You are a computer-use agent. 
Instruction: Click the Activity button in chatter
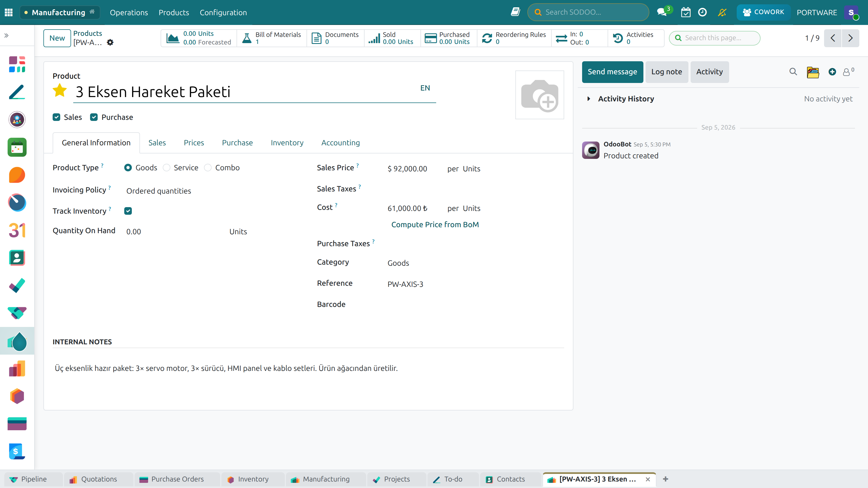click(709, 72)
